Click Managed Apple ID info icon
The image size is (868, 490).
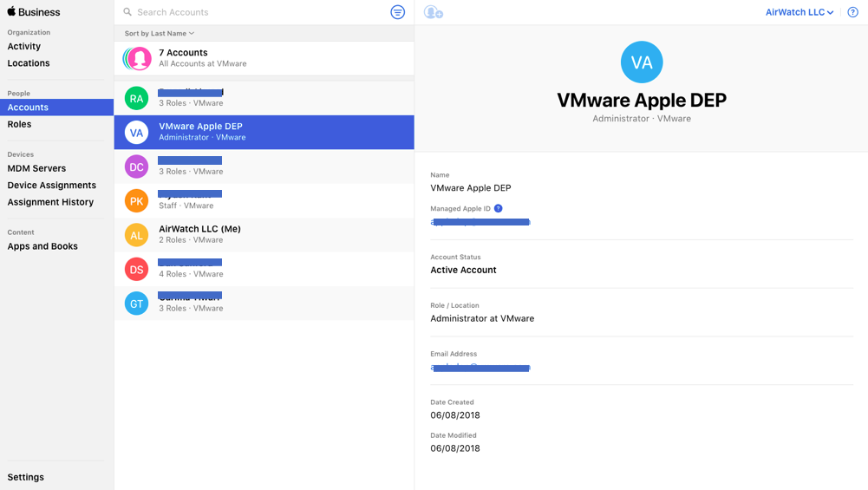[x=499, y=208]
